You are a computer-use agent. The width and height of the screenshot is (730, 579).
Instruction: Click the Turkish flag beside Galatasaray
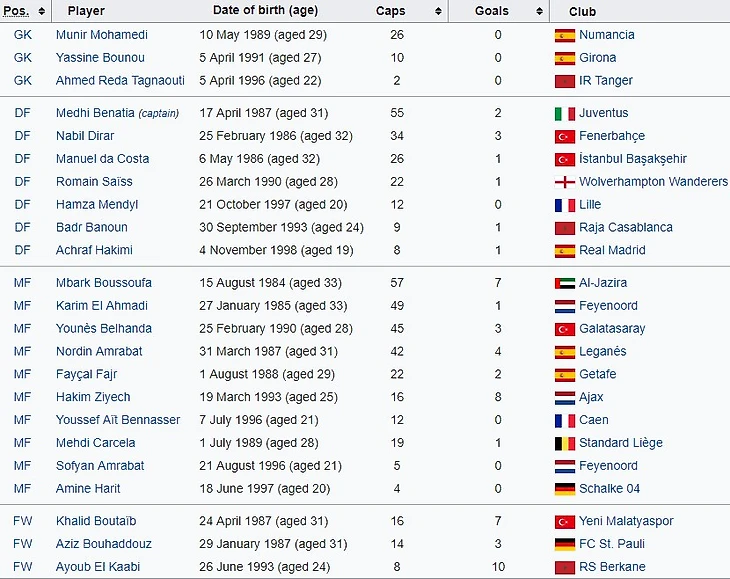point(565,329)
